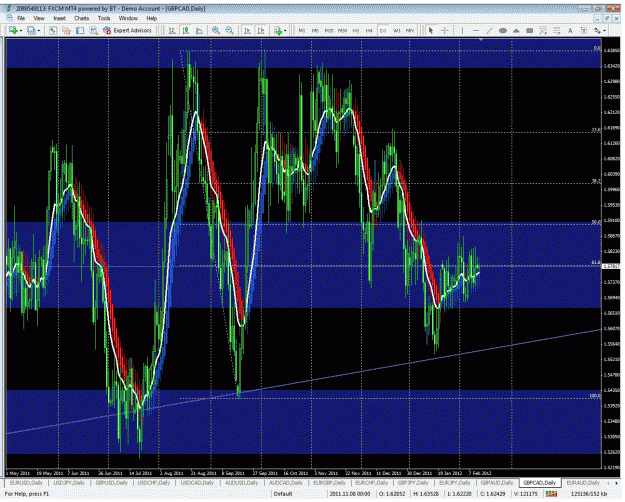This screenshot has height=502, width=625.
Task: Toggle chart Auto Scroll icon
Action: [x=247, y=30]
